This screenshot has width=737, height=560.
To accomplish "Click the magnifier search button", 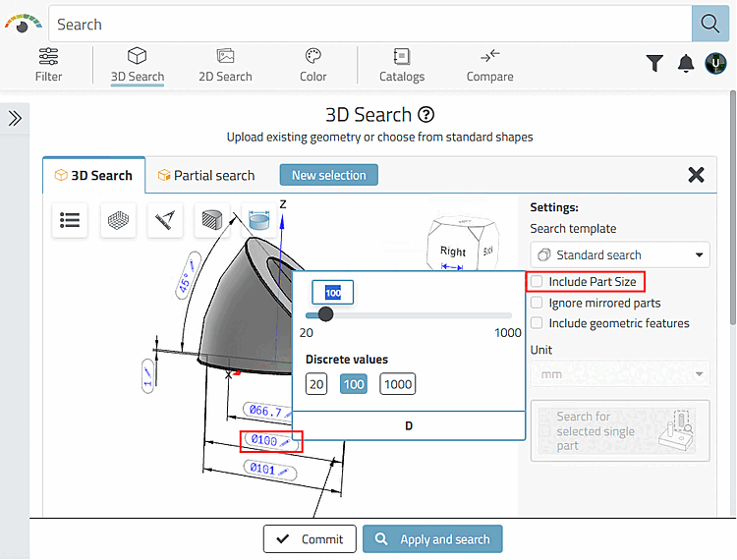I will 706,24.
